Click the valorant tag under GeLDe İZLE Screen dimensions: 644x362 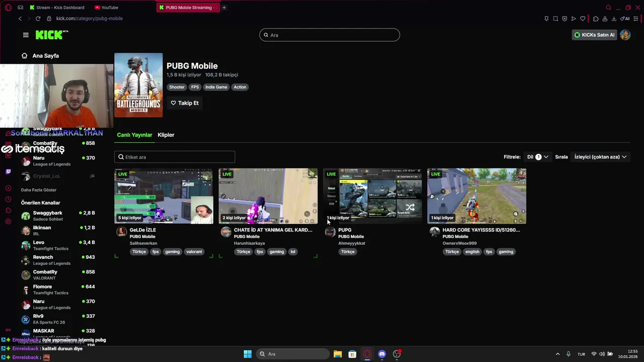pyautogui.click(x=194, y=252)
